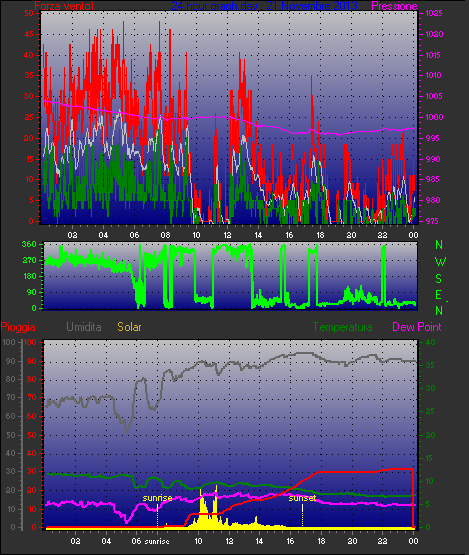Click the green "S" compass letter

pos(439,279)
